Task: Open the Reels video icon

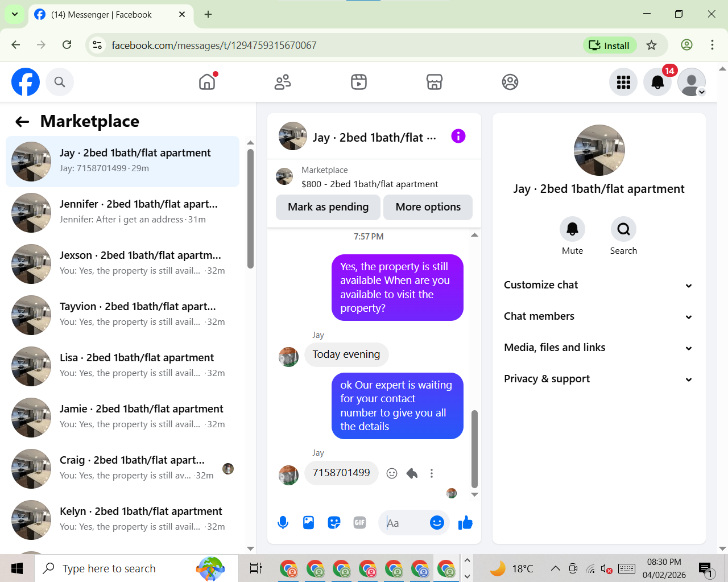Action: (x=359, y=82)
